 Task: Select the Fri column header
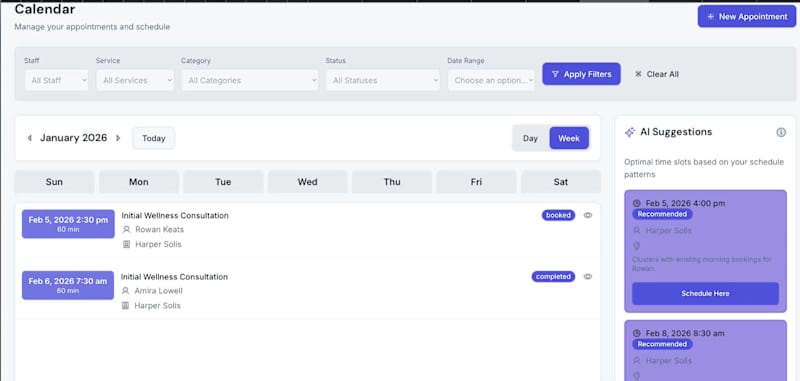point(477,182)
